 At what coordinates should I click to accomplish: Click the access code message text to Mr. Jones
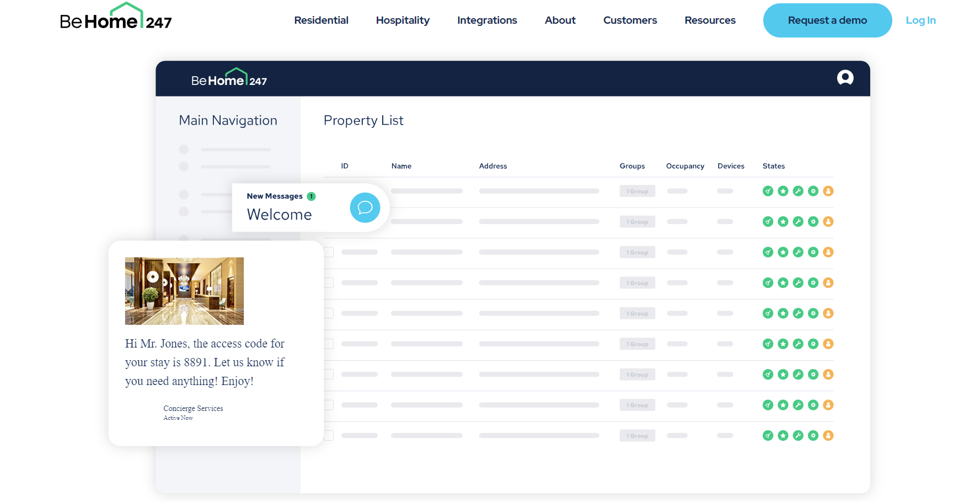[x=205, y=362]
